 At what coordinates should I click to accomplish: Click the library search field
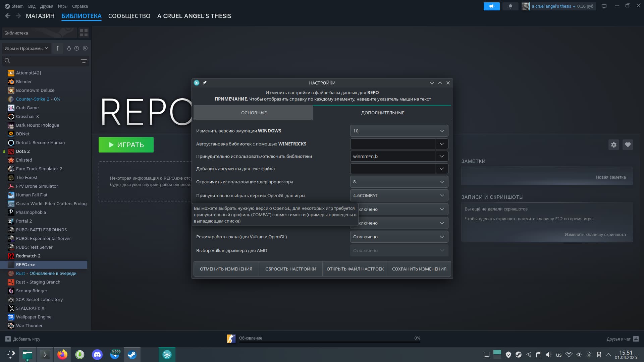45,61
